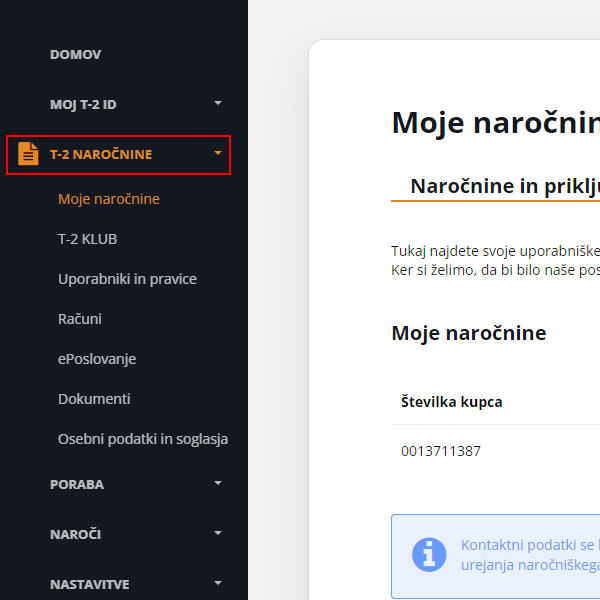Open the T-2 NAROČNINE menu label
Image resolution: width=600 pixels, height=600 pixels.
[101, 154]
